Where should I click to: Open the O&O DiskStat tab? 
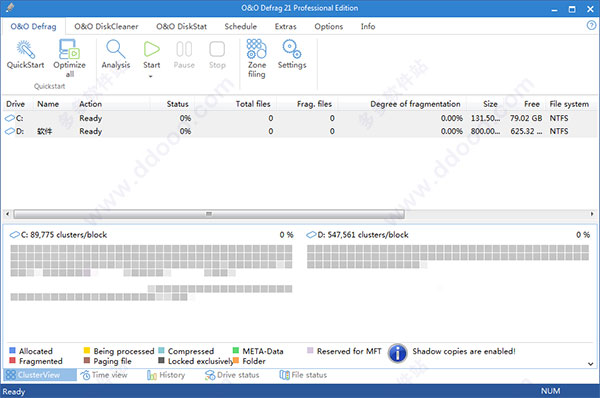tap(181, 26)
